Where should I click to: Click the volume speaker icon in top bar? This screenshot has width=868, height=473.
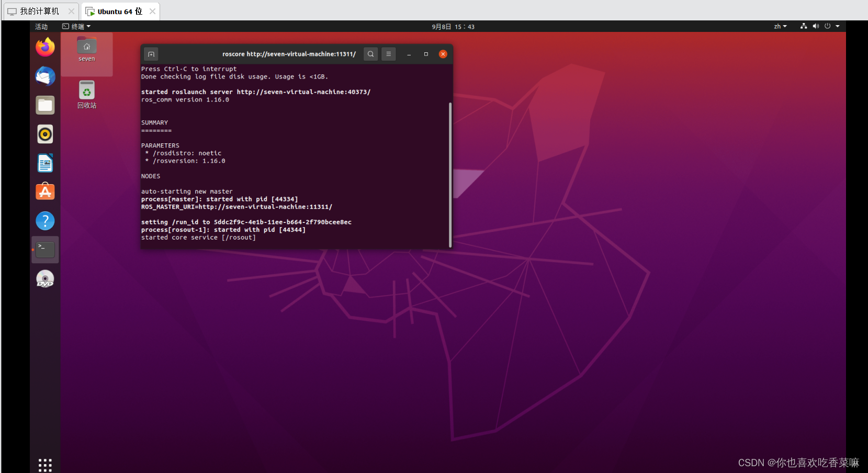(816, 26)
